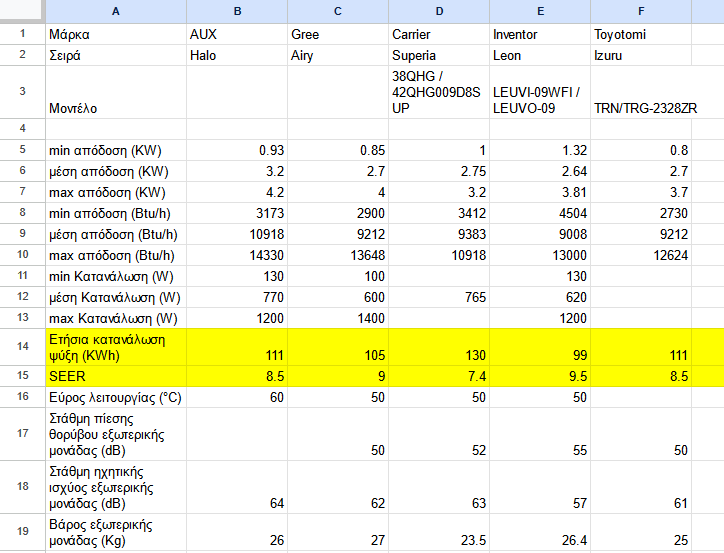The image size is (724, 553).
Task: Click the value 3.81 cell
Action: pos(540,192)
